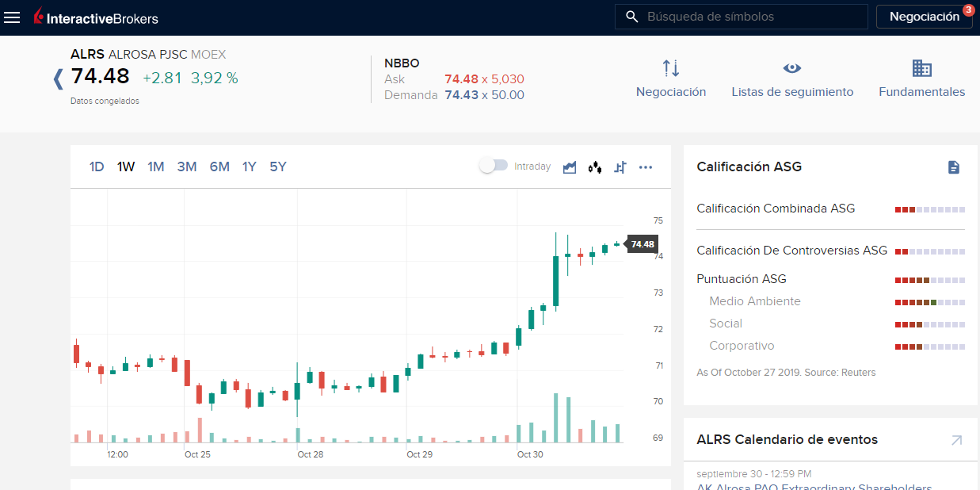Image resolution: width=980 pixels, height=490 pixels.
Task: Select the 5Y chart range
Action: click(278, 167)
